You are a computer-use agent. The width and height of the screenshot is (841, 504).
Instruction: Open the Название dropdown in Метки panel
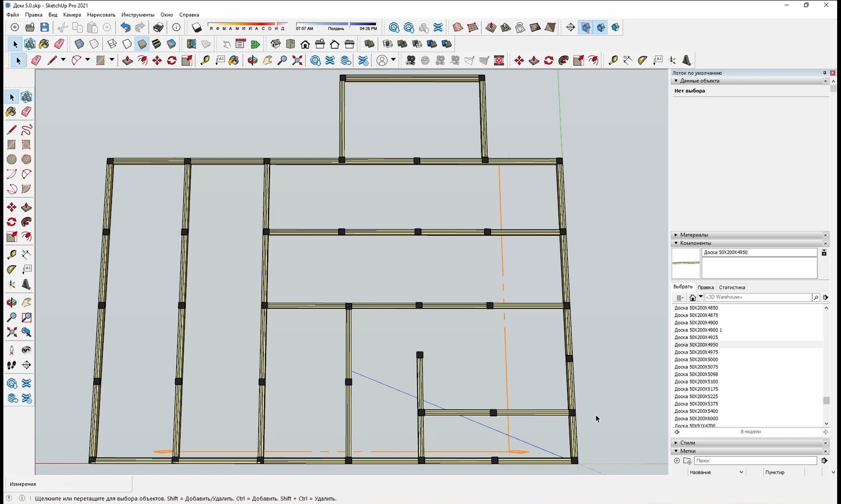[x=742, y=472]
